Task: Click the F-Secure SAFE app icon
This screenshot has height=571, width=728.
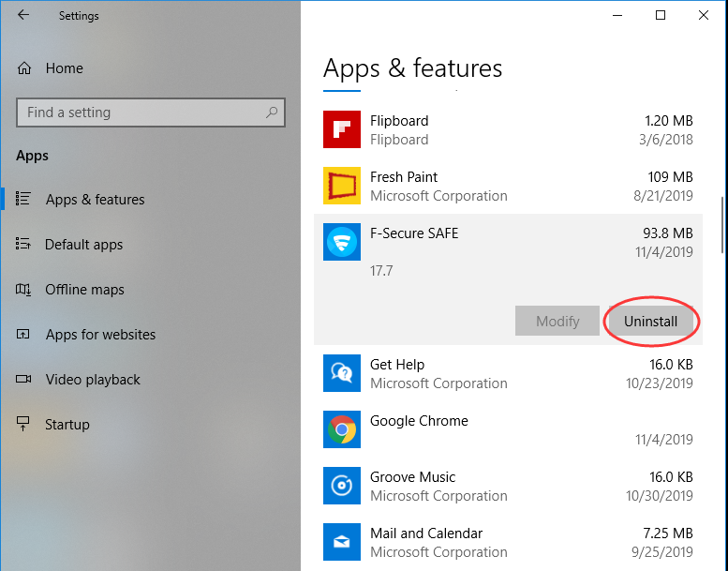Action: pos(342,242)
